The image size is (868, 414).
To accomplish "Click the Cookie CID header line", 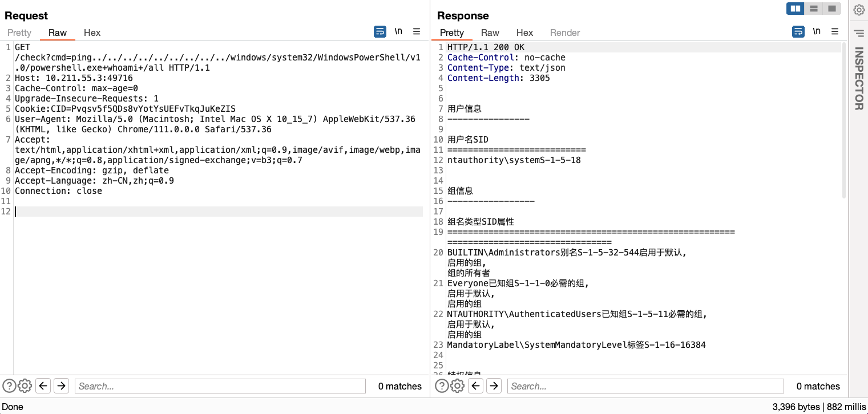I will [x=125, y=109].
